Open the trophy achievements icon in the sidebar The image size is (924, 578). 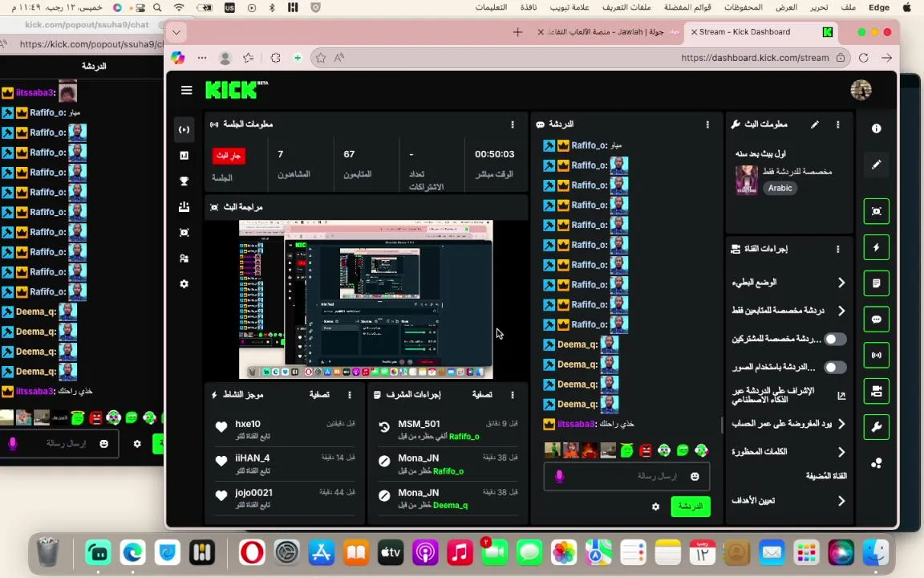tap(184, 181)
